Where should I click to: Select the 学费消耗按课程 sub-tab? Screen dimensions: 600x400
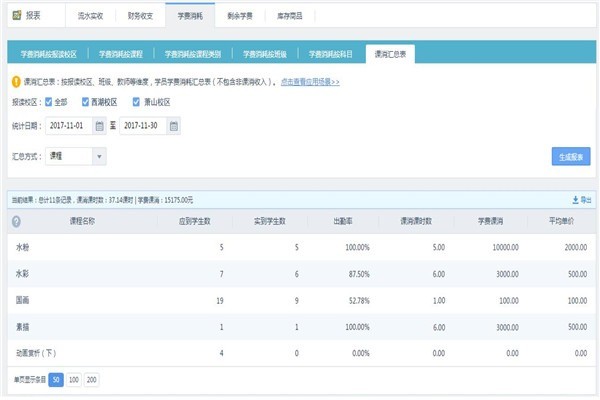[129, 54]
